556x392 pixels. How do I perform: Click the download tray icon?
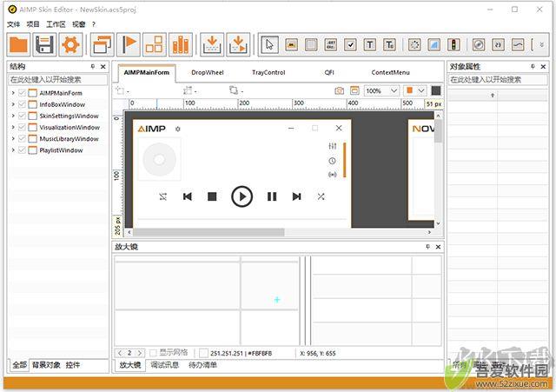click(x=212, y=44)
